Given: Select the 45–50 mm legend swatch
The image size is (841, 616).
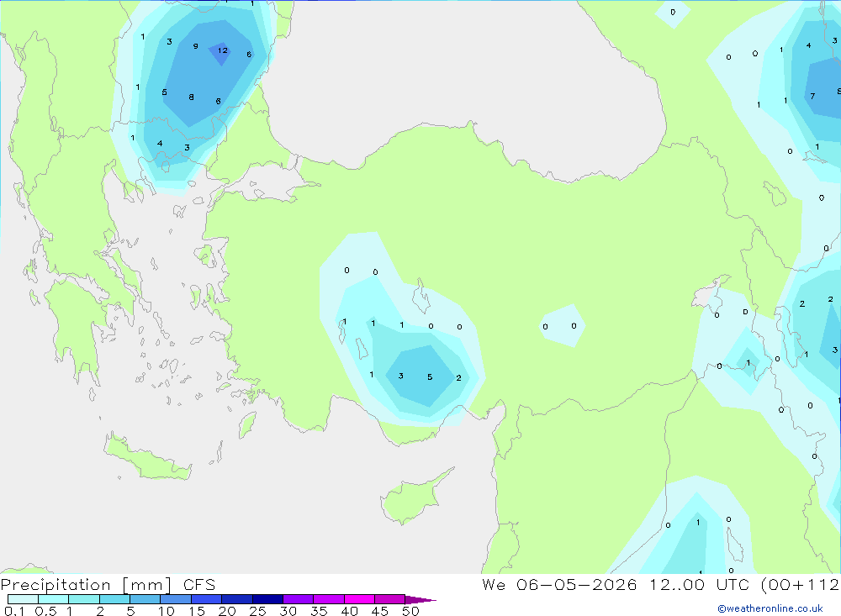Looking at the screenshot, I should pos(390,599).
